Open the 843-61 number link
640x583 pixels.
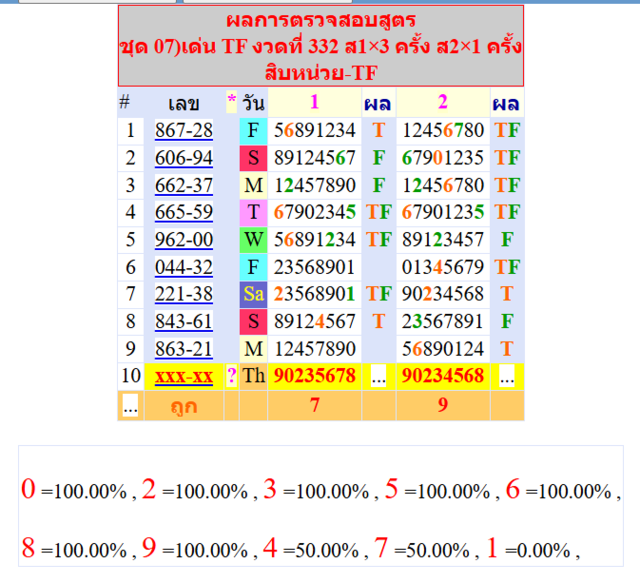[x=184, y=322]
